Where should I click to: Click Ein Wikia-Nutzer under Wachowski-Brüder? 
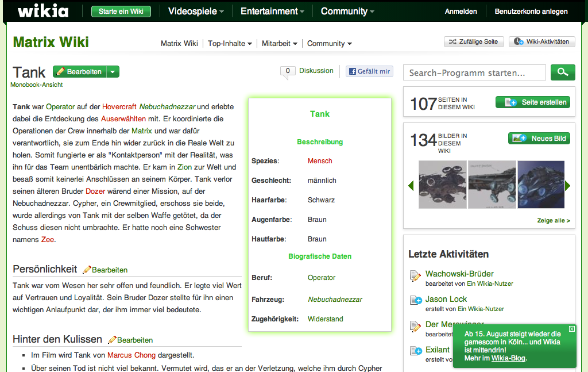490,284
